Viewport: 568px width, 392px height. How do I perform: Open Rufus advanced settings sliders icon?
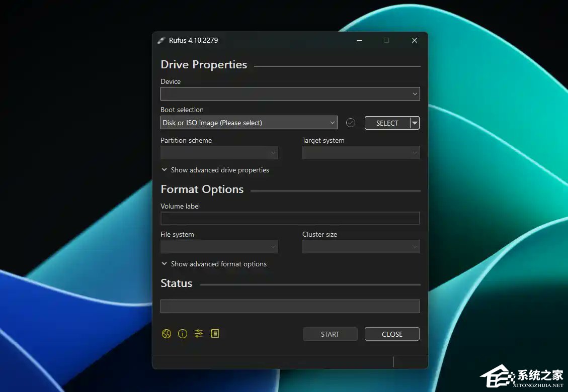pos(198,333)
